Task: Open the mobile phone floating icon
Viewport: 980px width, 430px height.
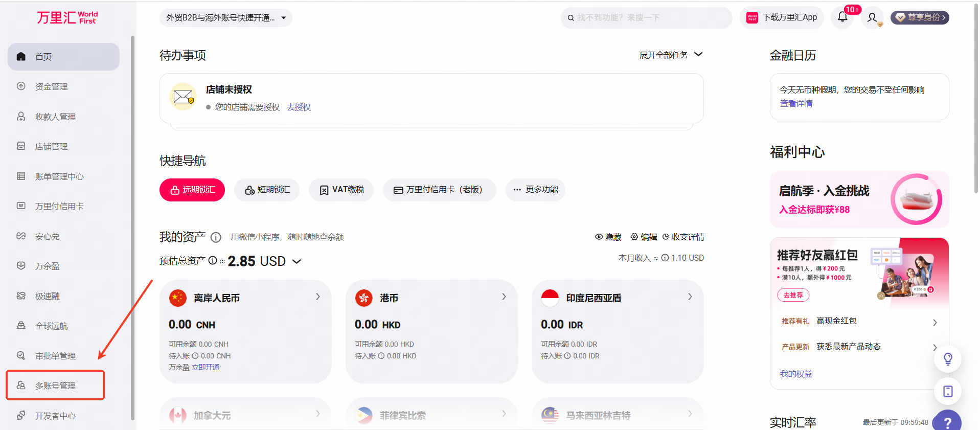Action: tap(947, 392)
